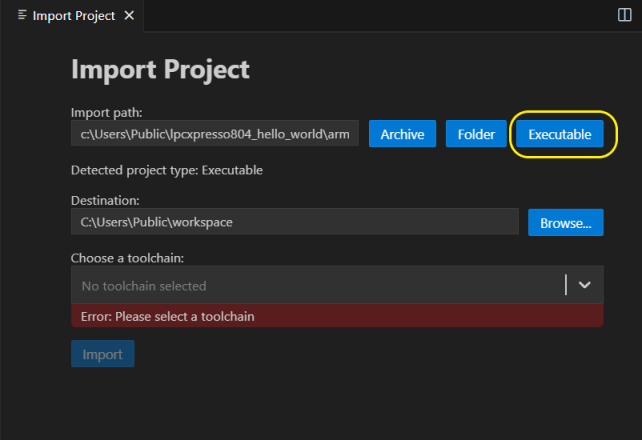
Task: Click the Browse... button for destination
Action: click(565, 223)
